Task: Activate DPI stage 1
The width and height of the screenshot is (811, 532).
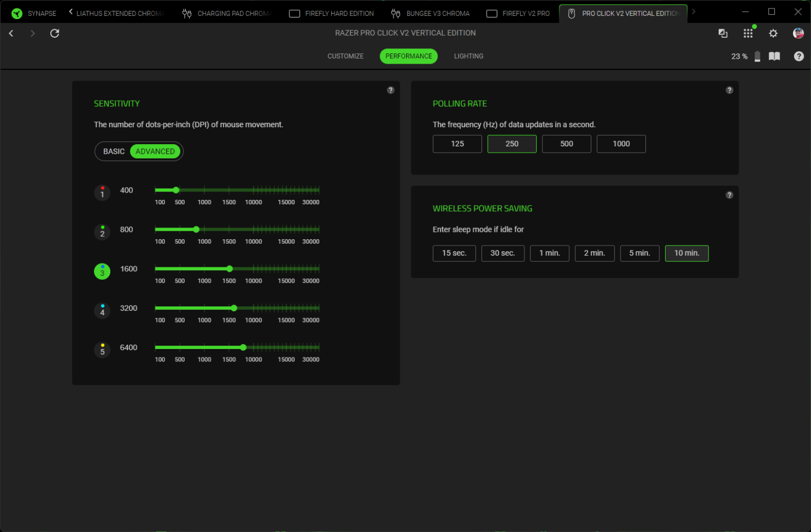Action: 102,193
